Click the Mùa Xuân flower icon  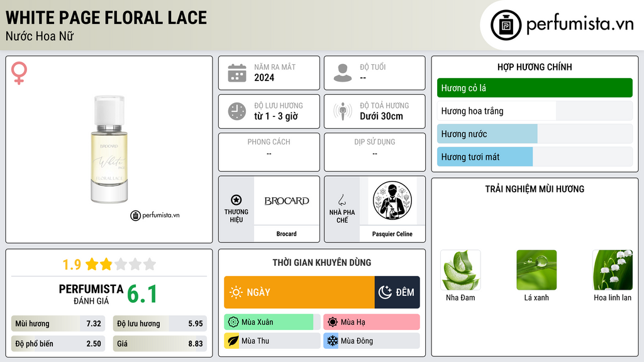[x=233, y=322]
